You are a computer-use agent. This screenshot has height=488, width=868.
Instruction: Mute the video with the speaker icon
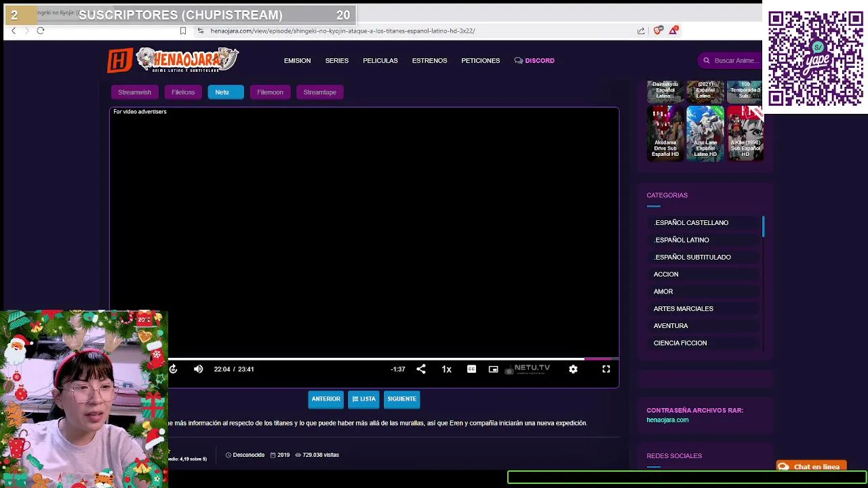point(198,369)
